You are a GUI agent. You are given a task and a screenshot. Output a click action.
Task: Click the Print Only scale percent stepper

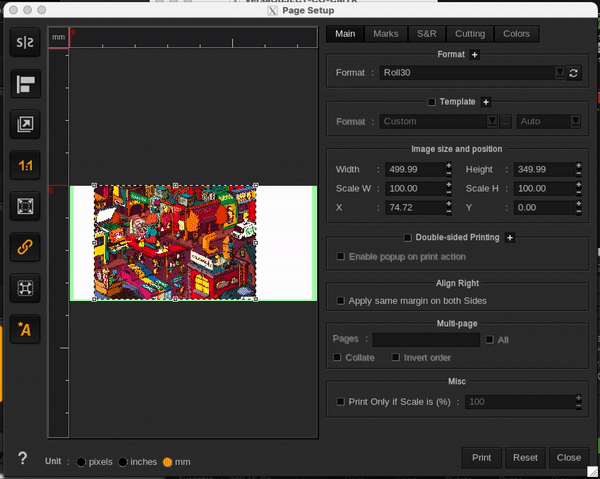pos(579,402)
